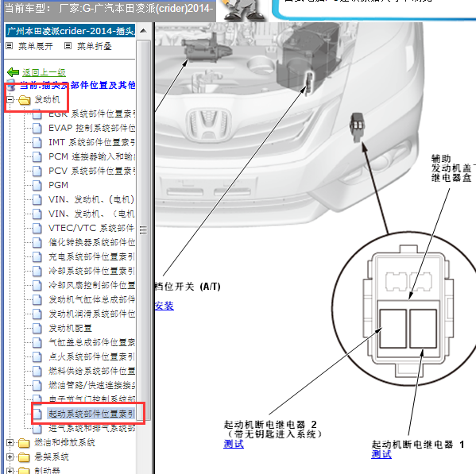Open the 气缸盖总成部件位置 item
Viewport: 476px width, 474px height.
click(91, 342)
